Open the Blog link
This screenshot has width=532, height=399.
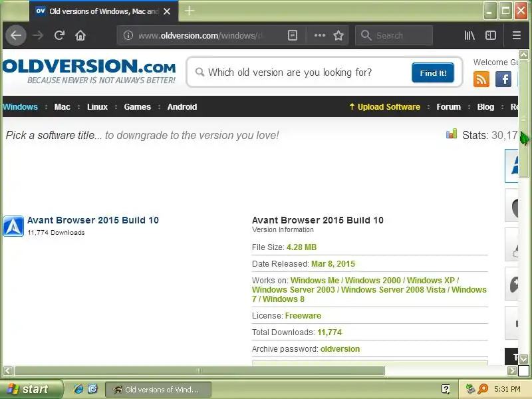tap(485, 107)
